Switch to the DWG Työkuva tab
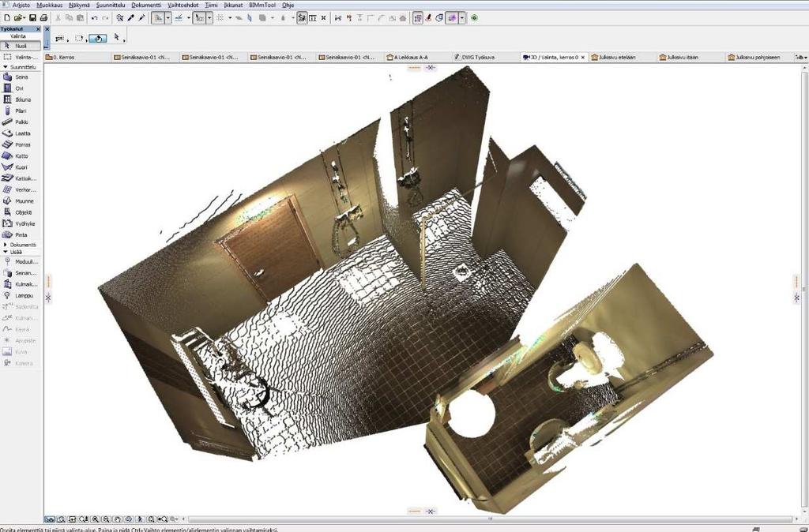 coord(487,57)
